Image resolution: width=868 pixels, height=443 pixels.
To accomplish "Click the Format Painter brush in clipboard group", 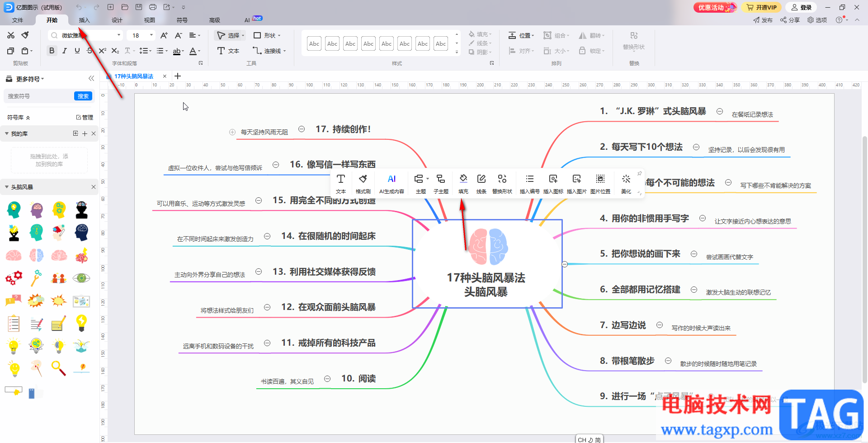I will point(25,35).
